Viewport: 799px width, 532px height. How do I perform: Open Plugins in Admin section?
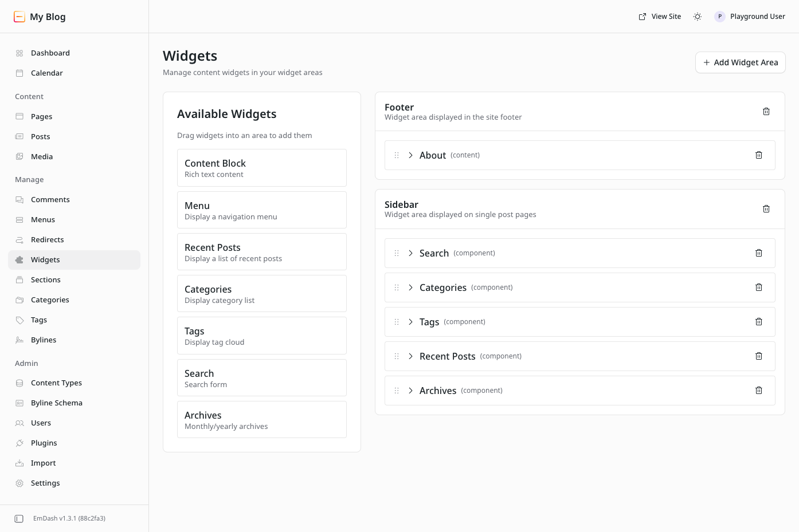tap(74, 443)
